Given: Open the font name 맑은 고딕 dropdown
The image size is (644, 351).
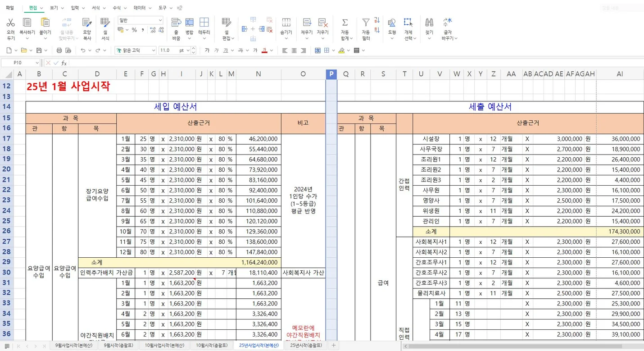Looking at the screenshot, I should [154, 50].
